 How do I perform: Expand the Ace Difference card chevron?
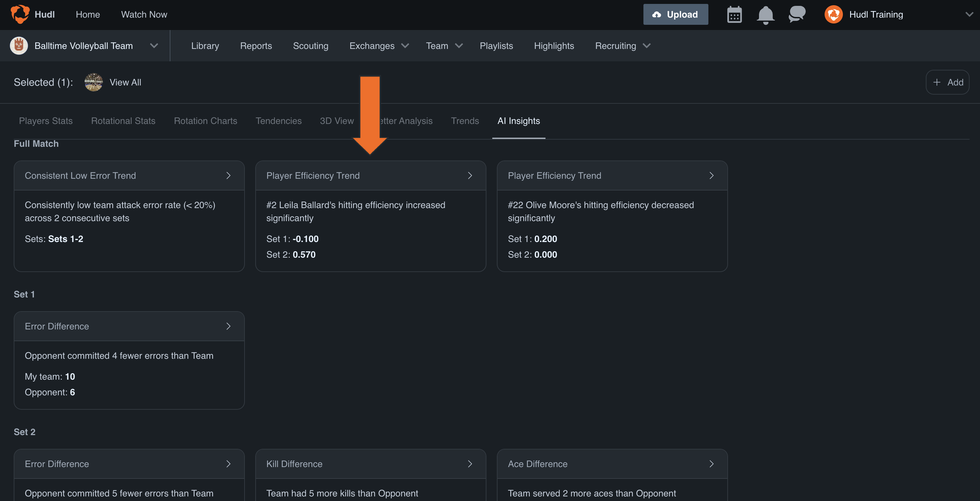pyautogui.click(x=711, y=464)
